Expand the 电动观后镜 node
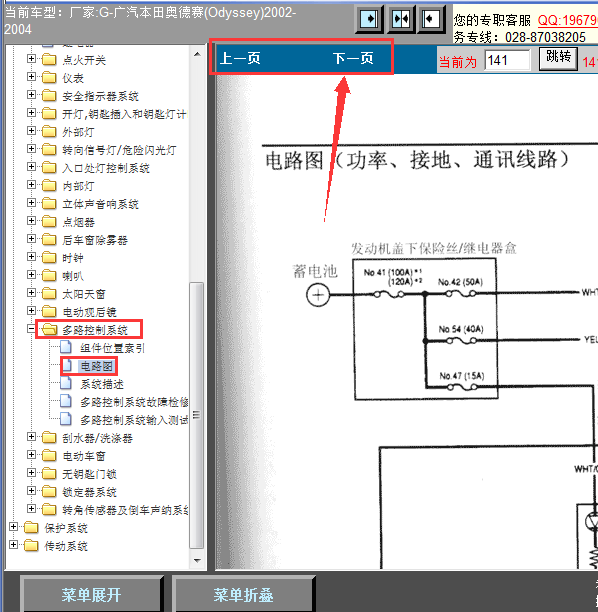 [31, 311]
